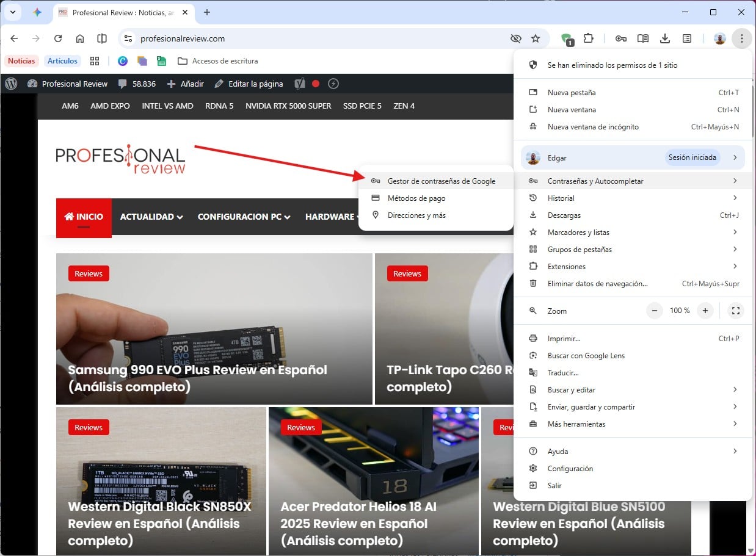Screen dimensions: 756x556
Task: Open Descargas from the menu
Action: 633,215
